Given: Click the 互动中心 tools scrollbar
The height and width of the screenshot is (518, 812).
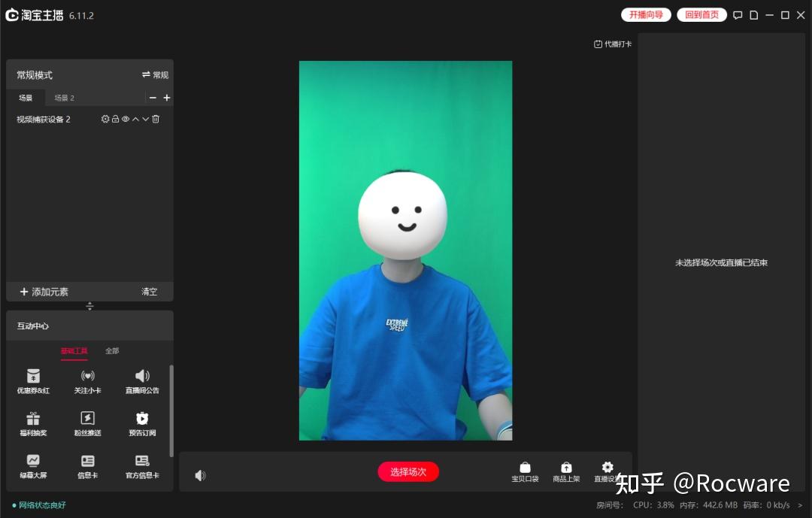Looking at the screenshot, I should [x=171, y=410].
